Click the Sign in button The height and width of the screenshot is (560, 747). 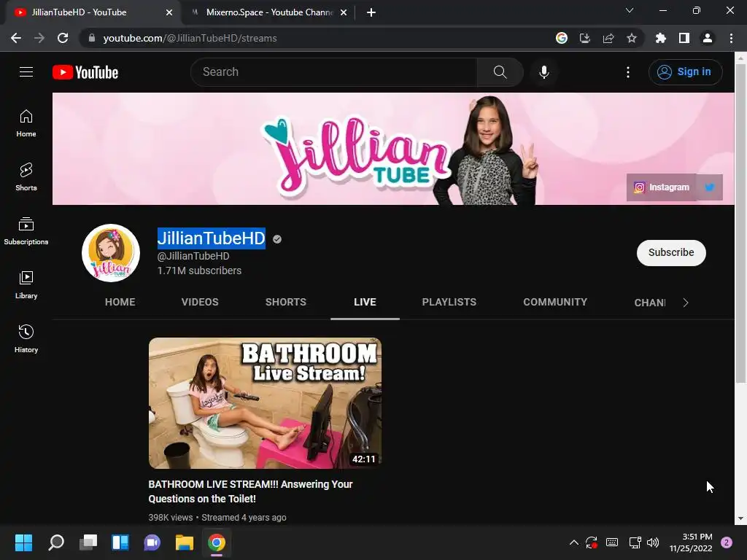(x=685, y=72)
